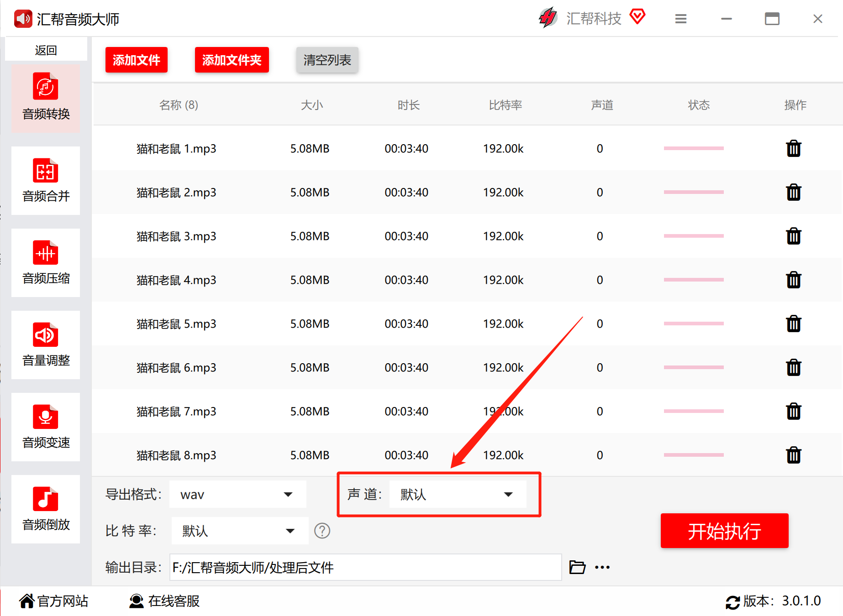Image resolution: width=843 pixels, height=616 pixels.
Task: Select file name 猫和老鼠 3.mp3
Action: pos(176,236)
